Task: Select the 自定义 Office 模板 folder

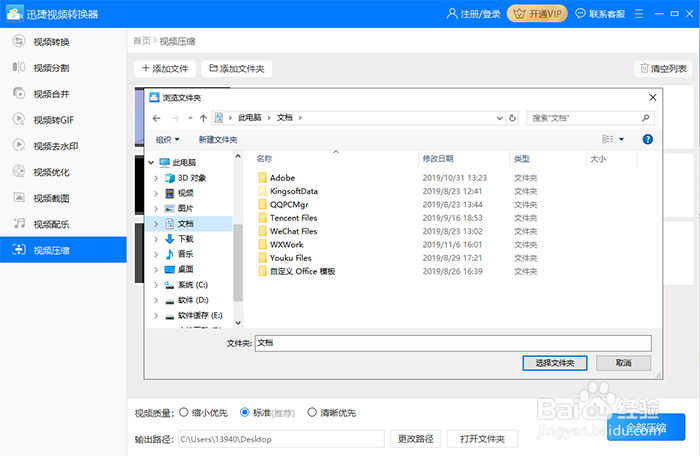Action: pos(302,272)
